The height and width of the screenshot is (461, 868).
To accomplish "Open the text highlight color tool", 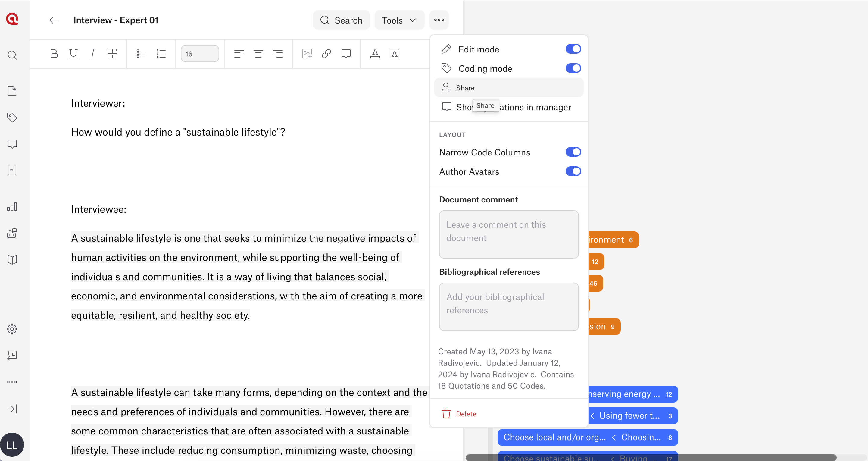I will [x=394, y=54].
